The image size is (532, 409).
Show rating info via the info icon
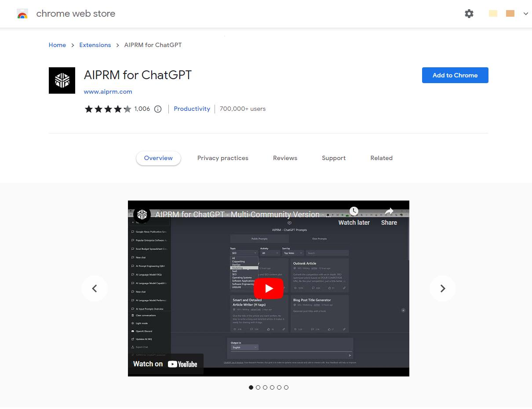pos(158,109)
